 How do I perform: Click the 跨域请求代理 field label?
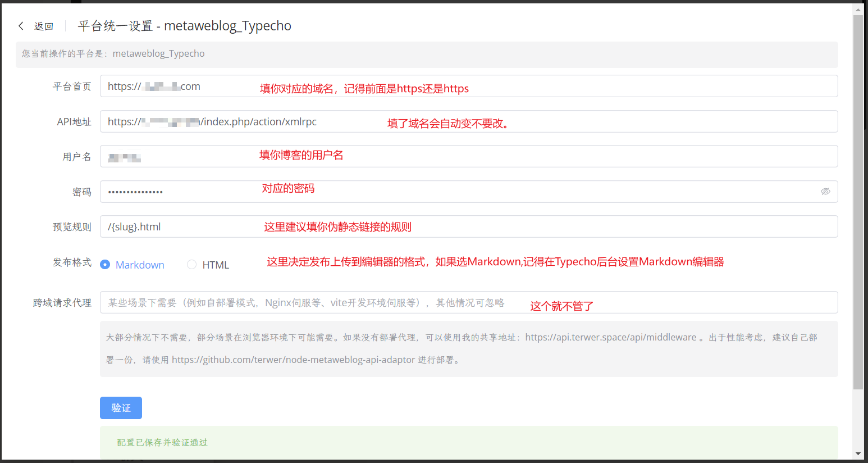[x=62, y=303]
